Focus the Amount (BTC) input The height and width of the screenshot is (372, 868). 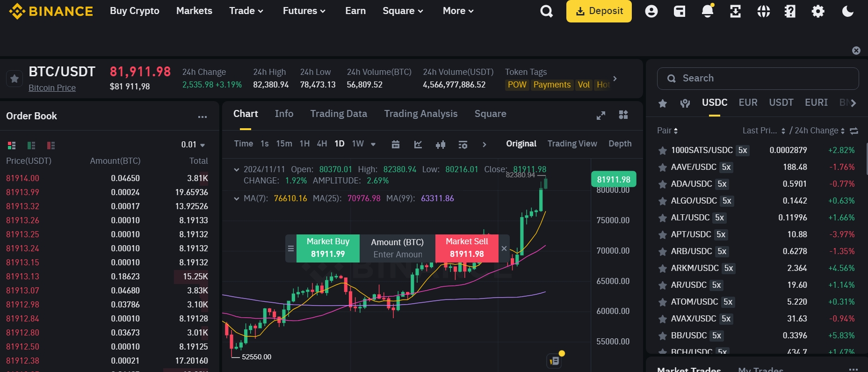tap(398, 255)
